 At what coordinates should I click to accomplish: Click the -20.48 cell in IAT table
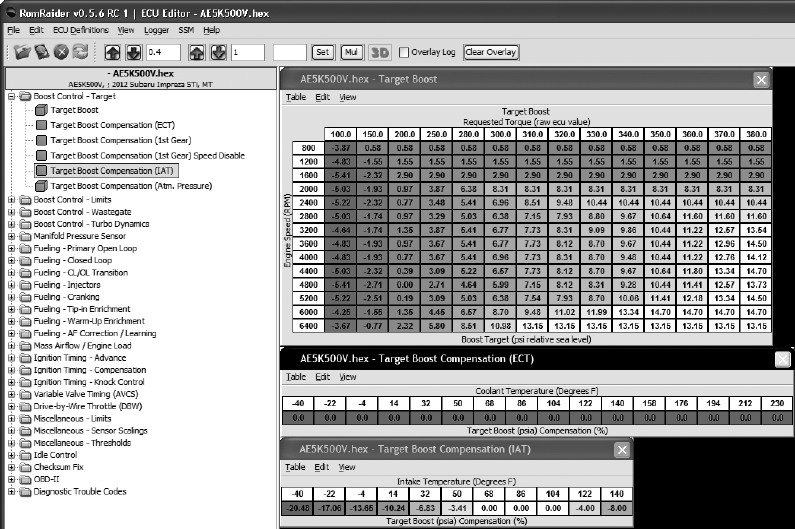click(x=298, y=508)
